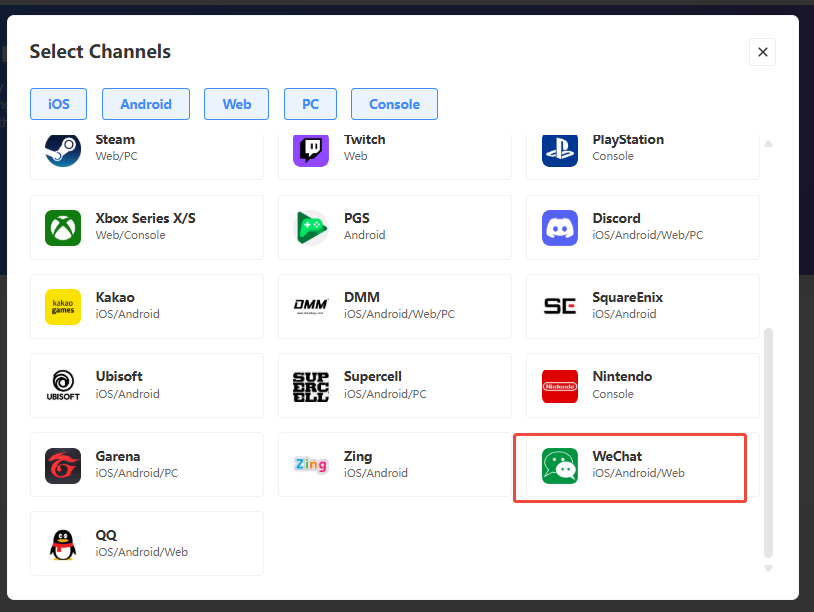Screen dimensions: 814x612
Task: Click the DMM channel name
Action: [x=362, y=297]
